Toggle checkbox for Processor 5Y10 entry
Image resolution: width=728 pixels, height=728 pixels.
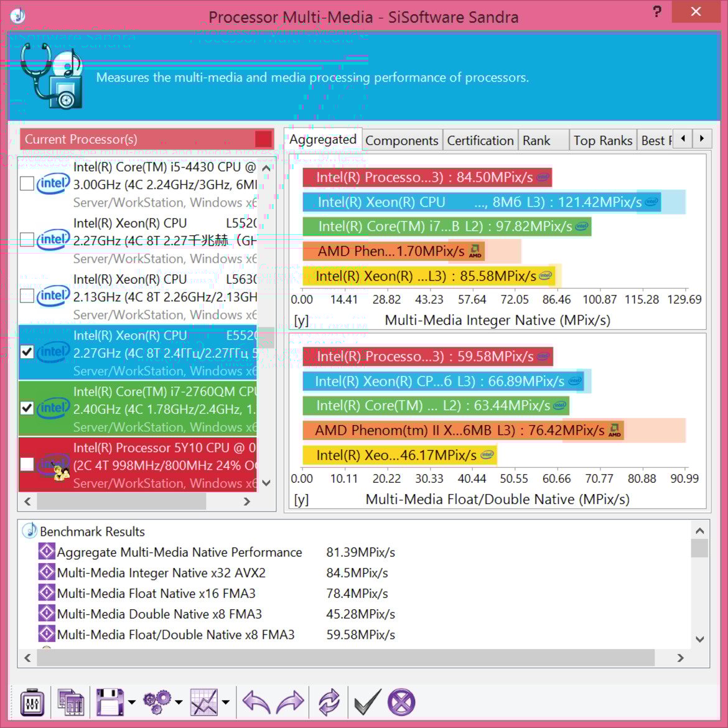[27, 465]
